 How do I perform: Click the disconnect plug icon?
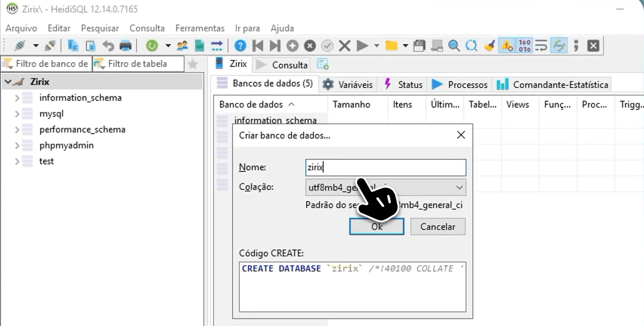pyautogui.click(x=50, y=45)
